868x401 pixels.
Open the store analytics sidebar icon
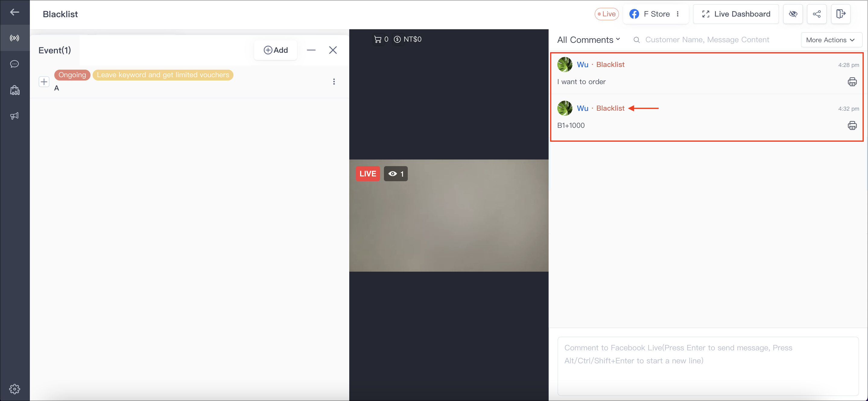(14, 90)
